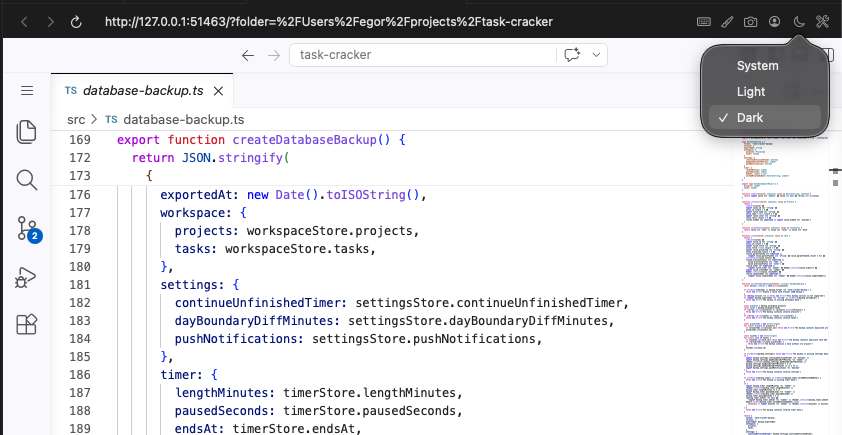Screen dimensions: 842x435
Task: Click the createDatabaseBackup function name
Action: tap(304, 140)
